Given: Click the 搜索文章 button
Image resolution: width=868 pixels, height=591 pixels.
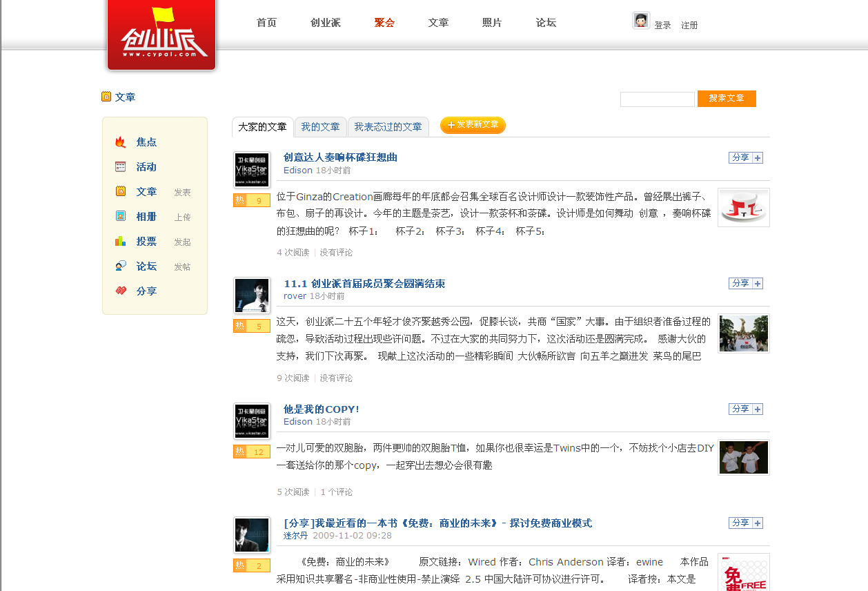Looking at the screenshot, I should tap(727, 99).
